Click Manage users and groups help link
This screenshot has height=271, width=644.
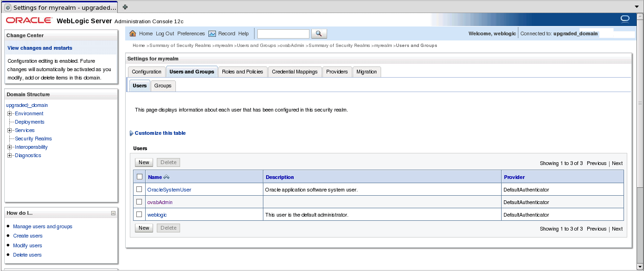pos(43,226)
